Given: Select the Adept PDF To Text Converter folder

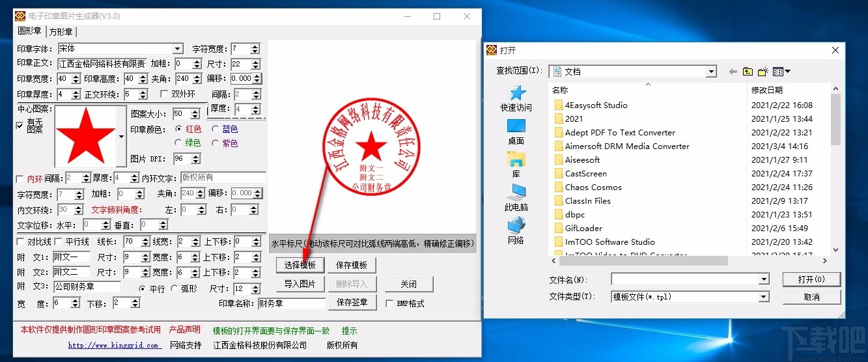Looking at the screenshot, I should 615,132.
